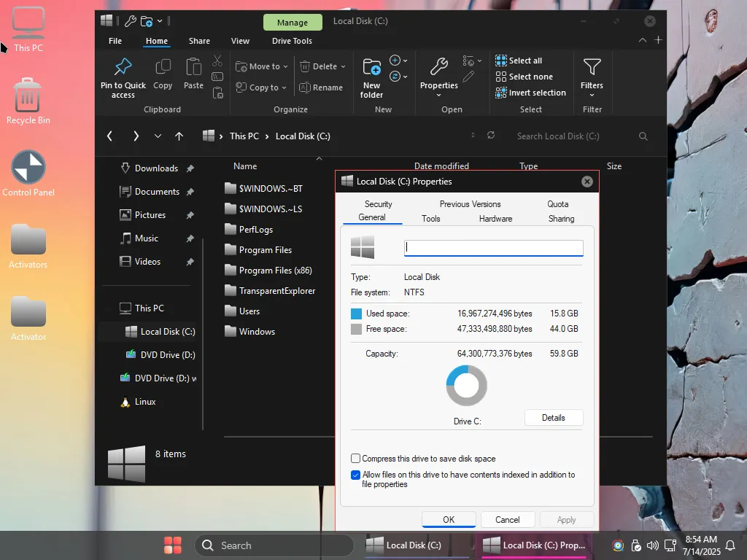The image size is (747, 560).
Task: Open the Windows Start button on taskbar
Action: 172,545
